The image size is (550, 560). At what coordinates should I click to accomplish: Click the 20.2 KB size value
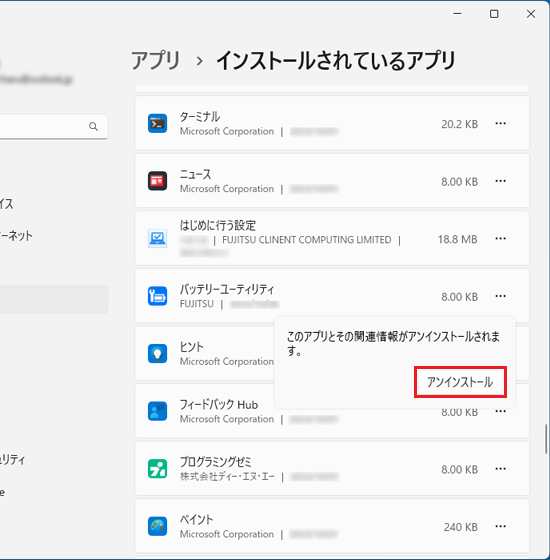[459, 124]
